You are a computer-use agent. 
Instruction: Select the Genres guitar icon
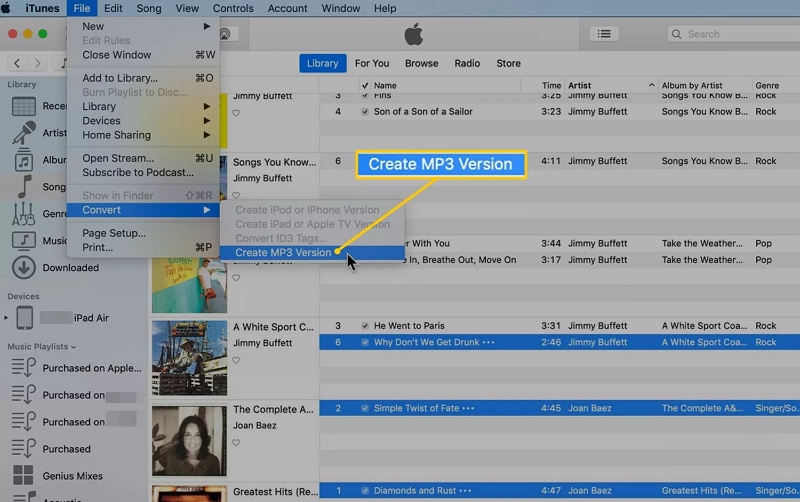[23, 214]
